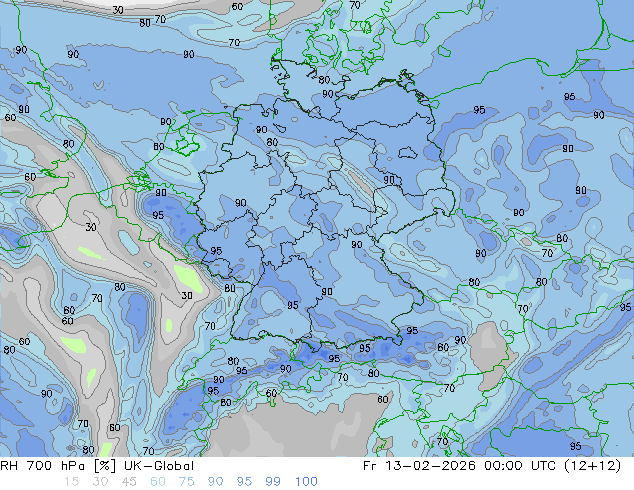The width and height of the screenshot is (634, 490).
Task: Click the legend value '90' in the scale row
Action: coord(215,482)
